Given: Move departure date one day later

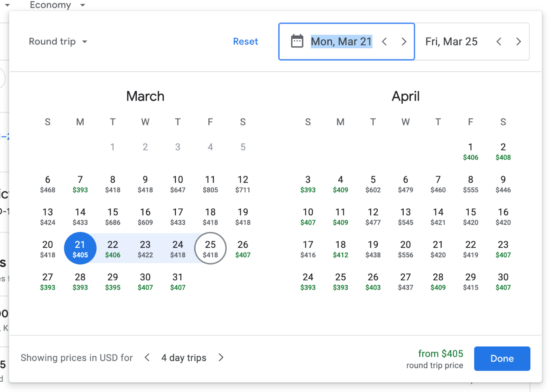Looking at the screenshot, I should coord(404,42).
